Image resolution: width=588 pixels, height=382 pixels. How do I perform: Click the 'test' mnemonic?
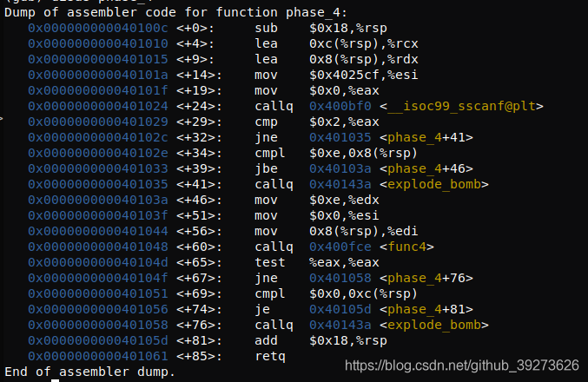tap(270, 262)
